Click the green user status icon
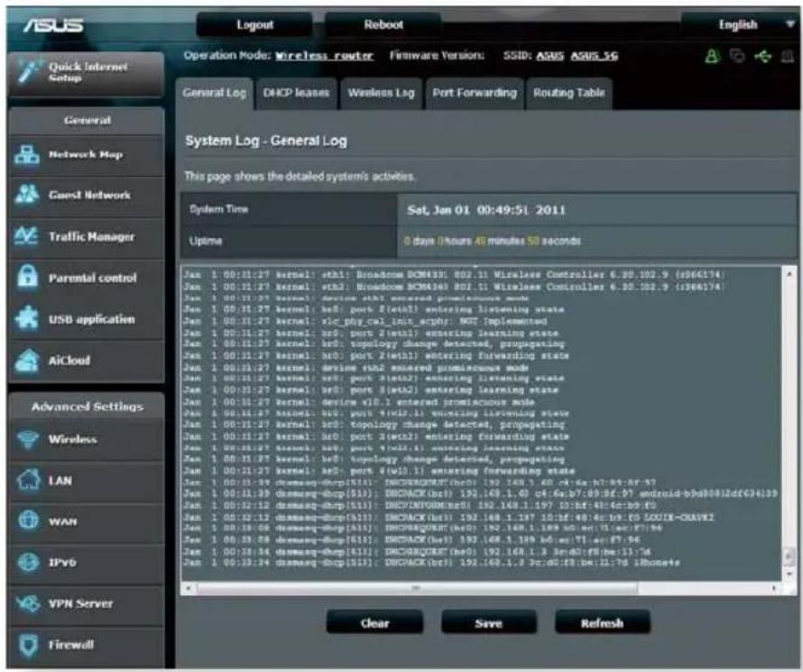The height and width of the screenshot is (672, 803). tap(711, 56)
